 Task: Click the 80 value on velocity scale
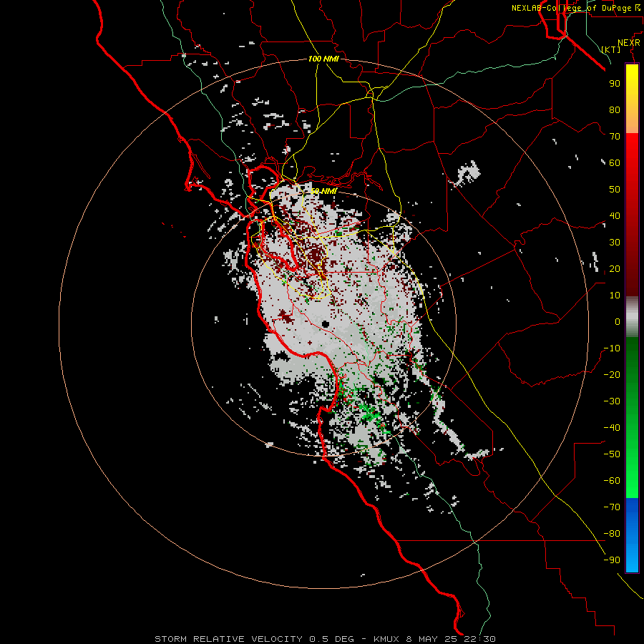(x=615, y=109)
